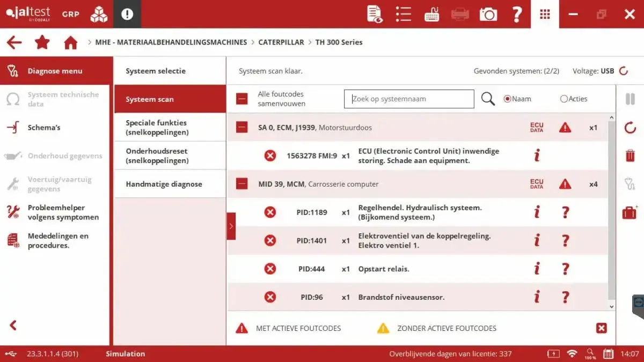Image resolution: width=644 pixels, height=362 pixels.
Task: Open the report document icon
Action: pyautogui.click(x=375, y=14)
